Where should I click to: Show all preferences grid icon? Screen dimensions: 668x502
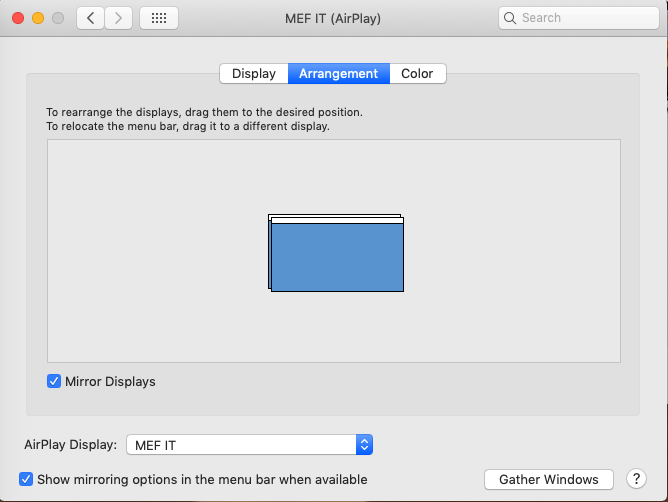(159, 18)
